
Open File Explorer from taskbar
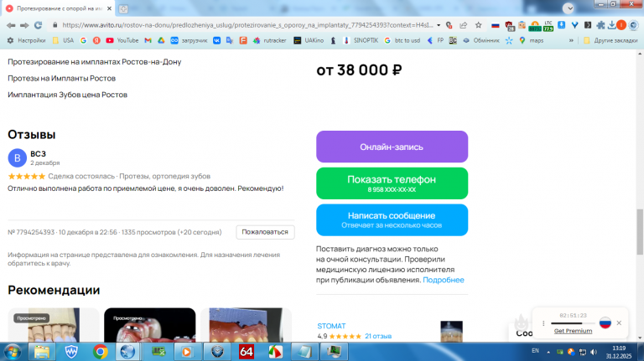[x=41, y=352]
